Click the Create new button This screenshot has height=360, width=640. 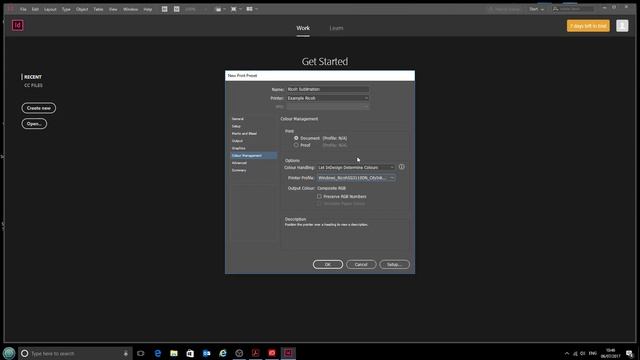click(x=39, y=108)
